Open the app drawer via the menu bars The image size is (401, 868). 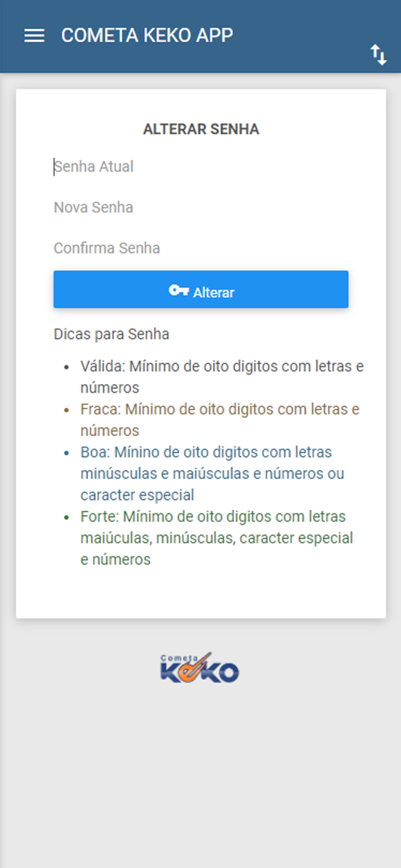[x=34, y=35]
